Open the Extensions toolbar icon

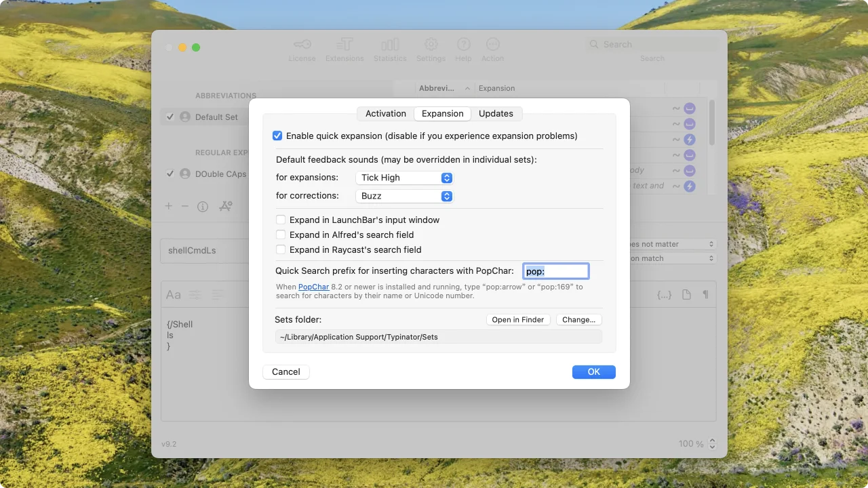click(x=344, y=45)
